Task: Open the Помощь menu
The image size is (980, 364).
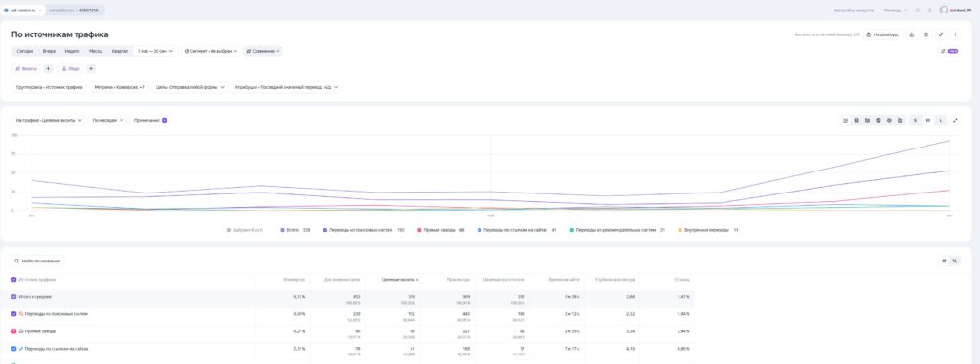Action: coord(896,10)
